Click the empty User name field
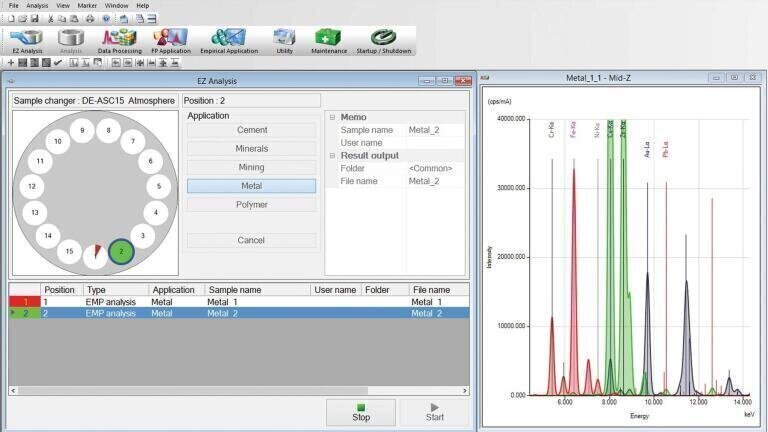The width and height of the screenshot is (768, 432). (x=435, y=143)
